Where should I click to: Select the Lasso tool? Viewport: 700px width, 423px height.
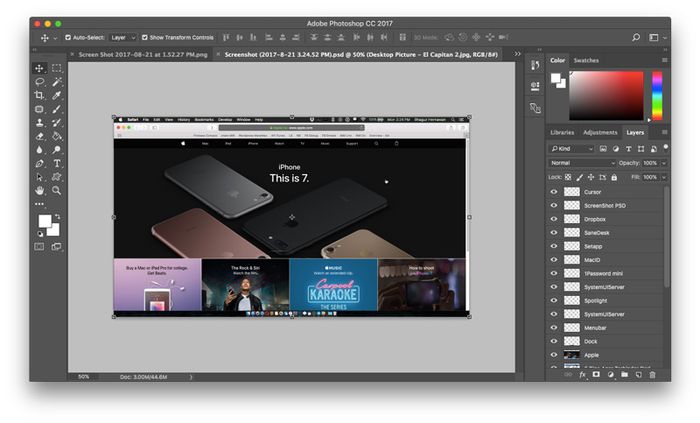point(39,82)
